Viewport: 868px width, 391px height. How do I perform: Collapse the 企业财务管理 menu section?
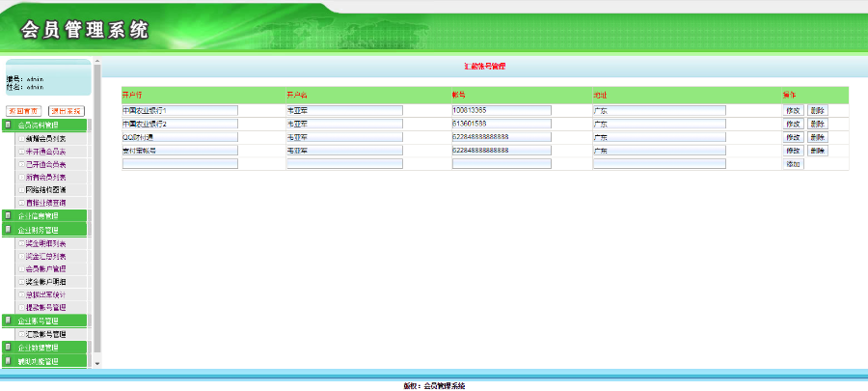click(38, 230)
